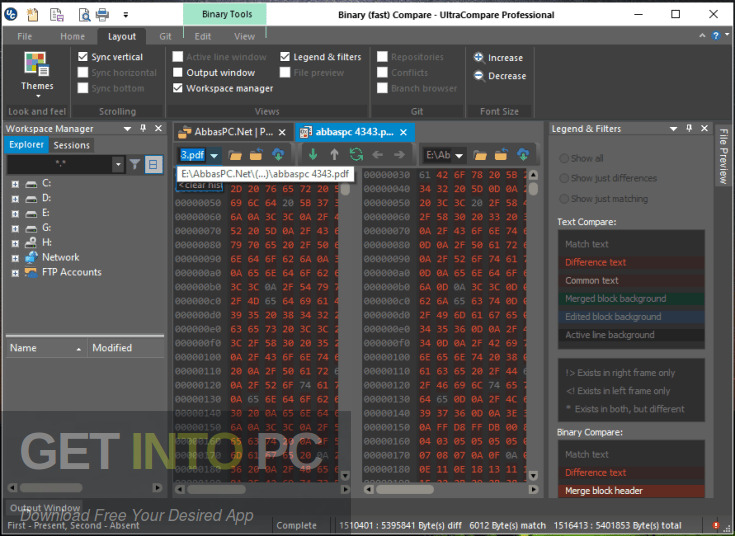Toggle the list view icon in Workspace Manager
Viewport: 735px width, 536px height.
(x=153, y=165)
